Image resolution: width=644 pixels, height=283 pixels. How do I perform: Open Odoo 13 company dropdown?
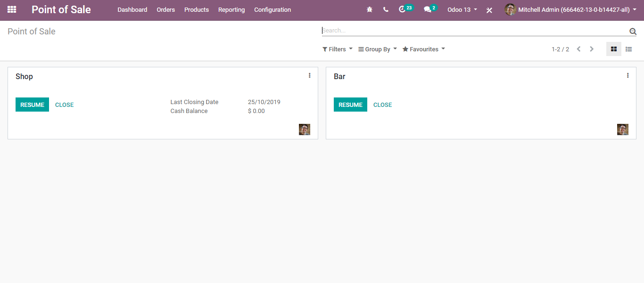462,9
